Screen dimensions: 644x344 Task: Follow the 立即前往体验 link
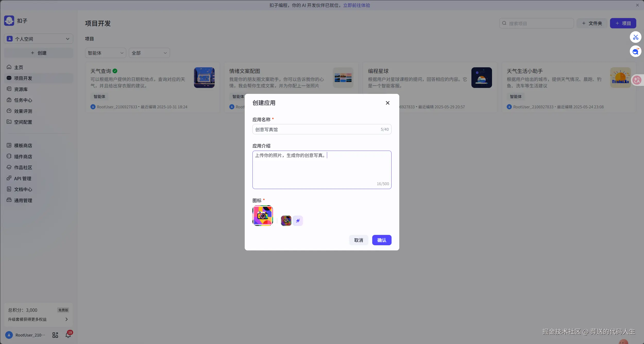(357, 5)
